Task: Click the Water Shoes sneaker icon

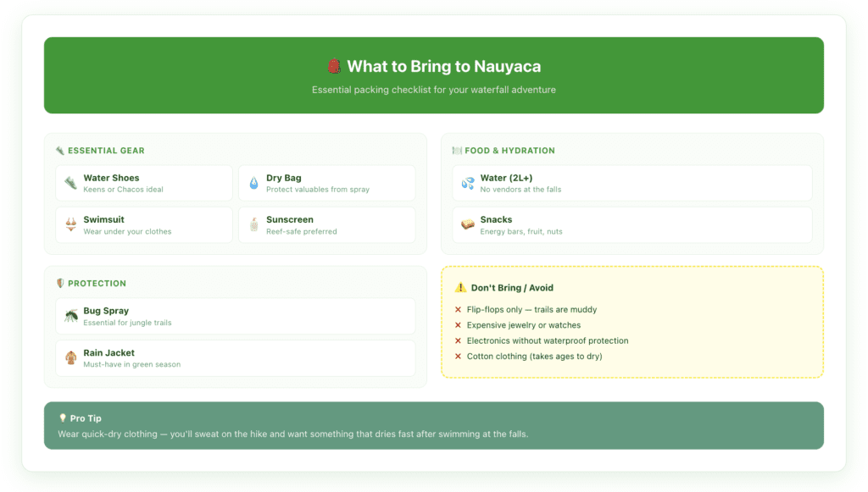Action: point(71,183)
